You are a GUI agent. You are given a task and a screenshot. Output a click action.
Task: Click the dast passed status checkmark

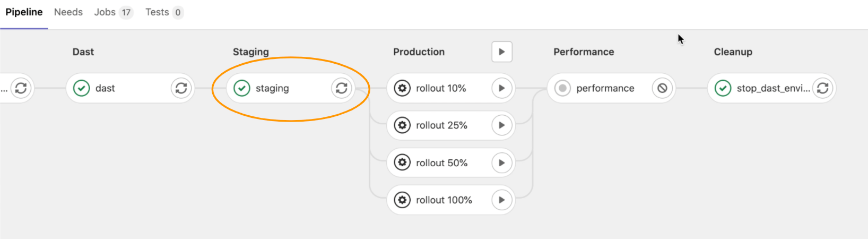(81, 88)
